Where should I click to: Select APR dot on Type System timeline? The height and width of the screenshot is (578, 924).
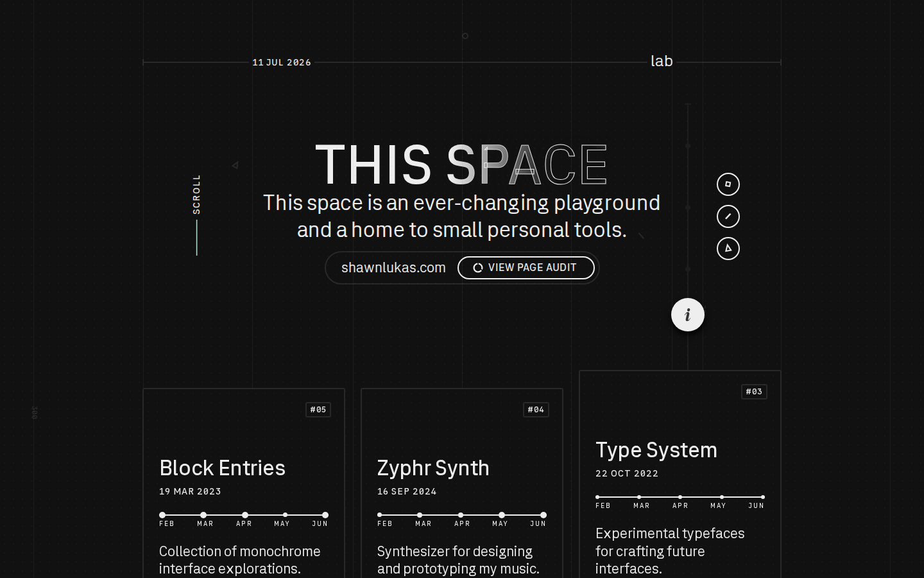click(x=680, y=497)
